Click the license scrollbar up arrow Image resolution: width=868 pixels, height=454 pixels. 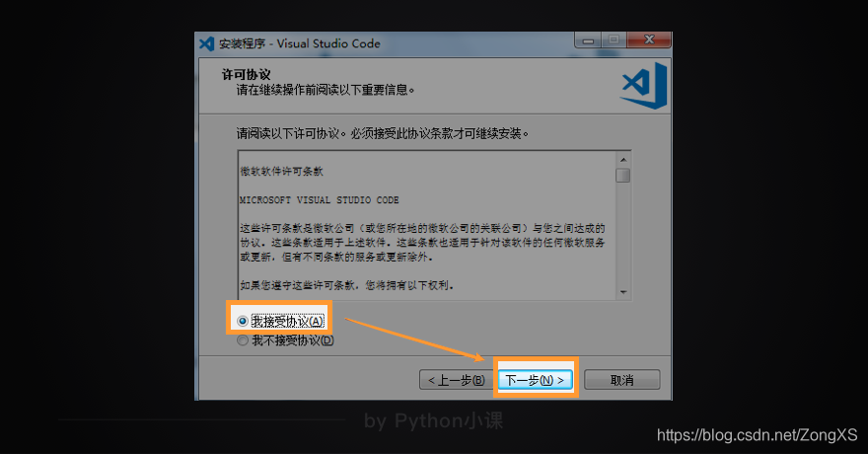tap(623, 160)
